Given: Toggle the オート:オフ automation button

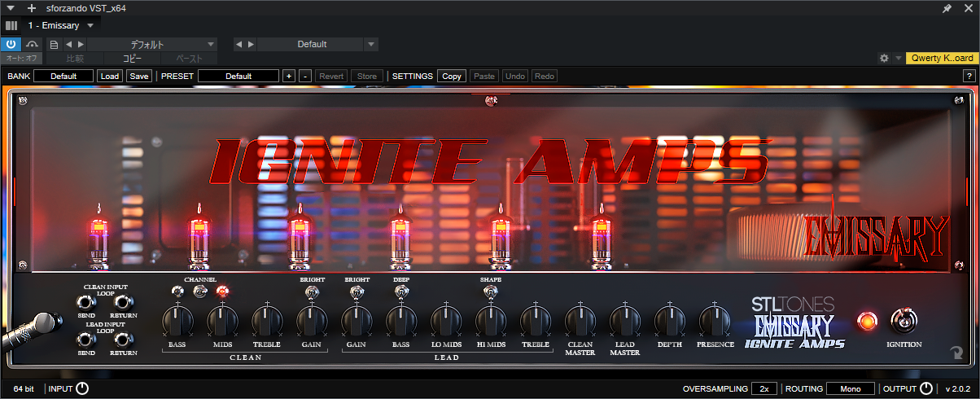Looking at the screenshot, I should point(21,59).
